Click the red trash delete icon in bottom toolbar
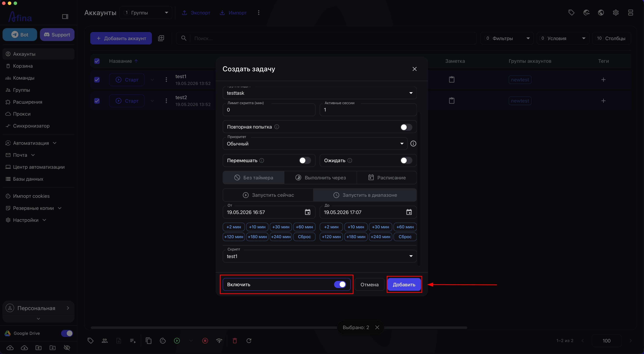This screenshot has width=644, height=354. coord(234,340)
